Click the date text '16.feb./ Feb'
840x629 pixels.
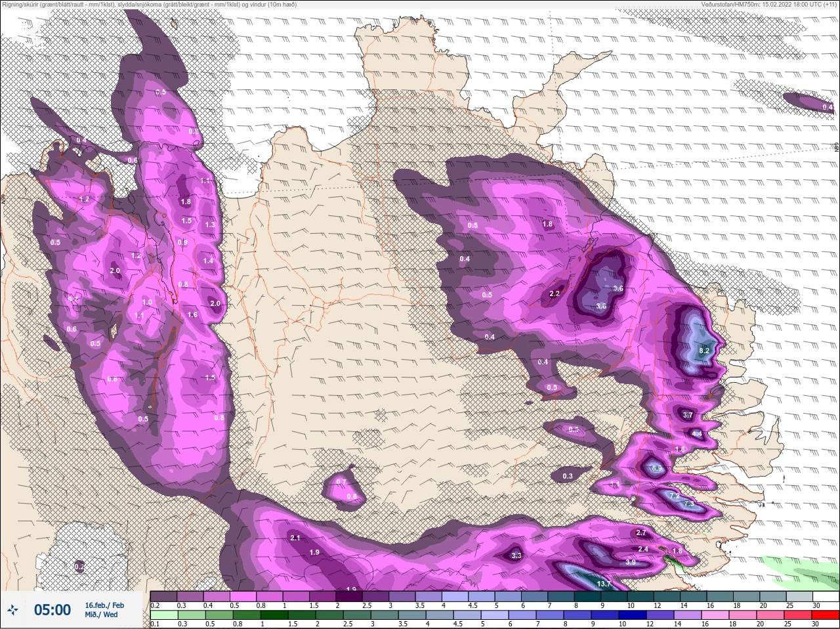tap(104, 605)
